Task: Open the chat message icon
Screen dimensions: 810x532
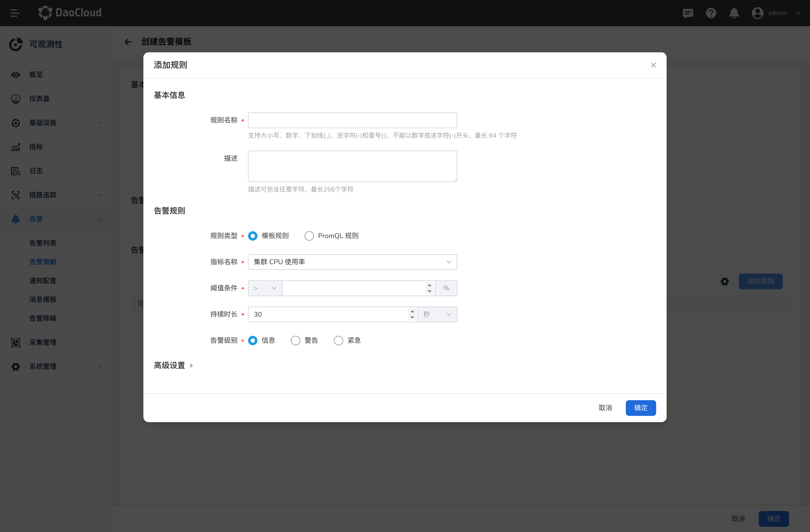Action: [688, 13]
